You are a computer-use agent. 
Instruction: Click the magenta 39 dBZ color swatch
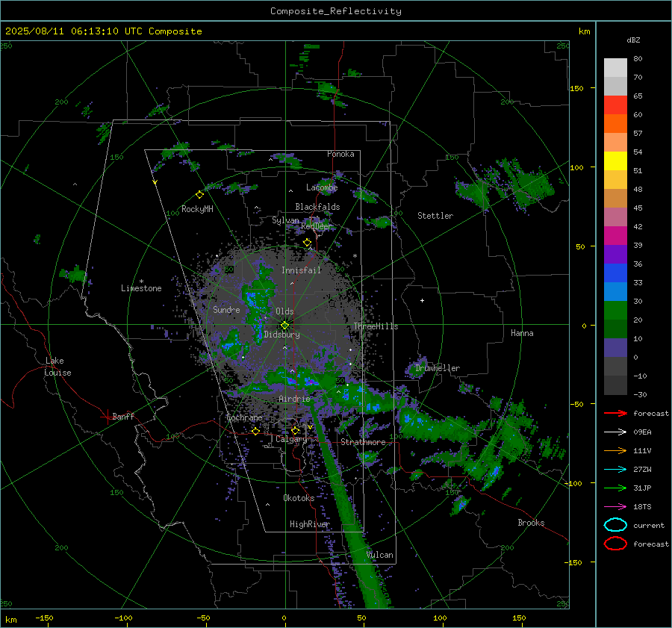(615, 235)
